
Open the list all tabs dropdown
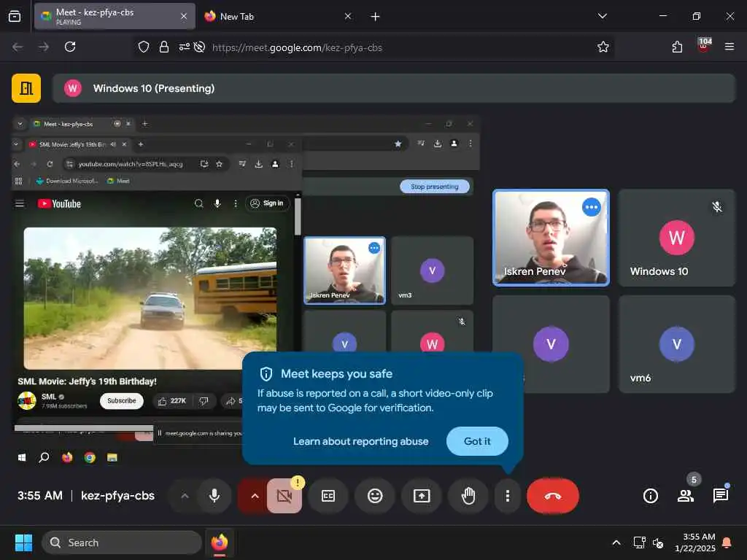pyautogui.click(x=602, y=16)
